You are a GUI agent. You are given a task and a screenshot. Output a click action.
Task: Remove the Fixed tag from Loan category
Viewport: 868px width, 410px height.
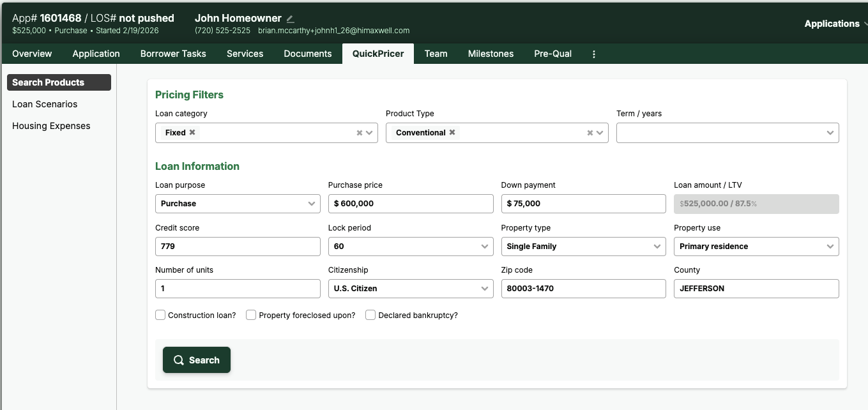pos(192,132)
